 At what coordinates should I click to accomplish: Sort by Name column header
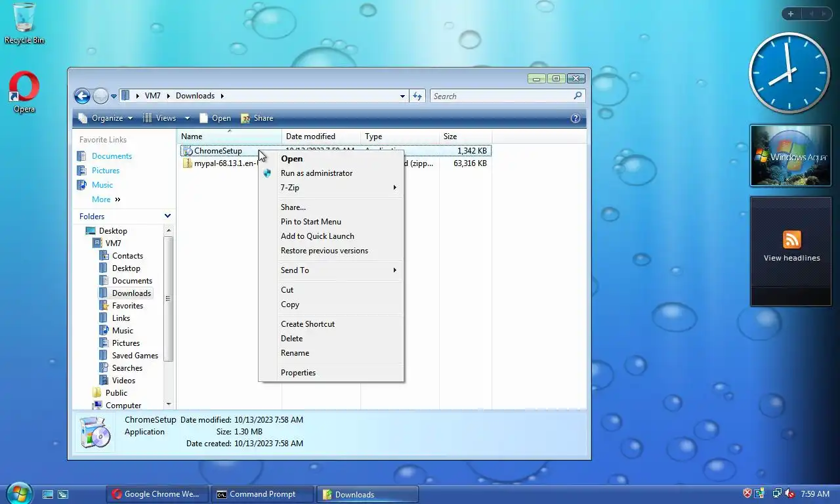229,136
